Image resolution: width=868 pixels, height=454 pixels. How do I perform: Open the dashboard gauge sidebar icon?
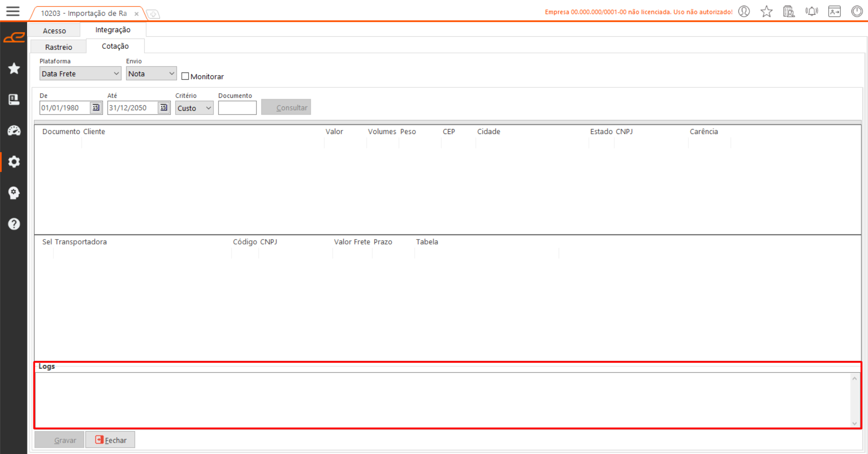point(14,131)
